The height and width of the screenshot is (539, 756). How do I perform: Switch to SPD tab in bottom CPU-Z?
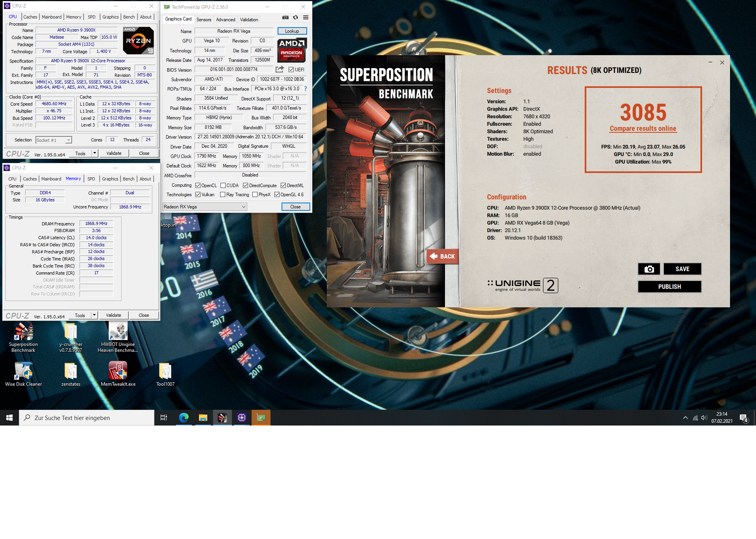coord(91,179)
